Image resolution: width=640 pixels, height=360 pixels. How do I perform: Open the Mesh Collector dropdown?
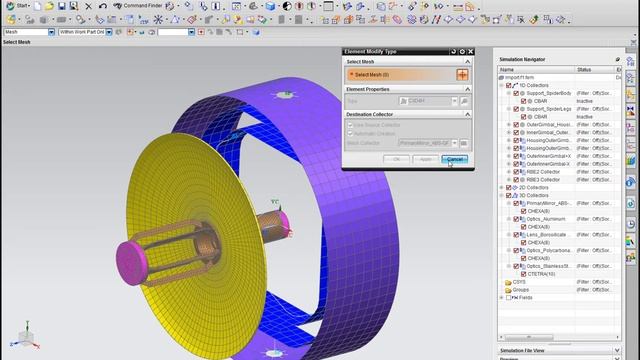pos(454,143)
